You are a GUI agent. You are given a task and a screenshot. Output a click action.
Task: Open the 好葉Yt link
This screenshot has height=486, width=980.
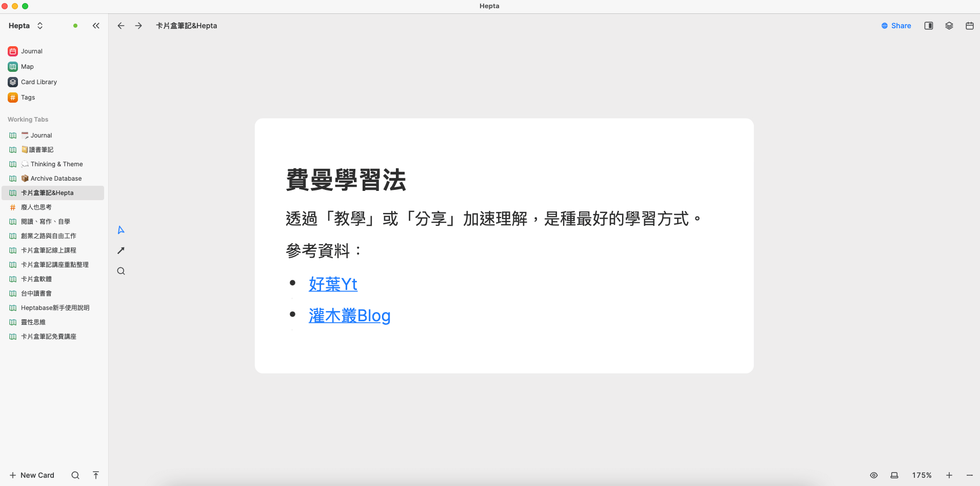pyautogui.click(x=332, y=284)
